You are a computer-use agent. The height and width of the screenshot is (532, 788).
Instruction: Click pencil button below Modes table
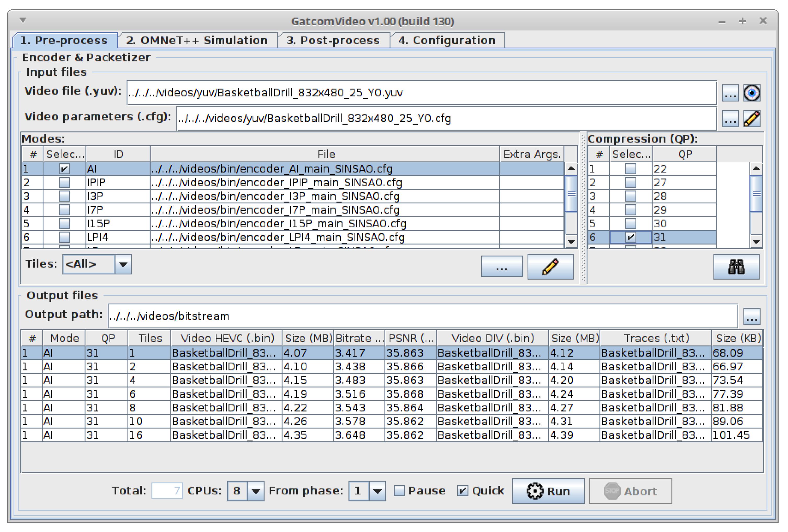[550, 267]
